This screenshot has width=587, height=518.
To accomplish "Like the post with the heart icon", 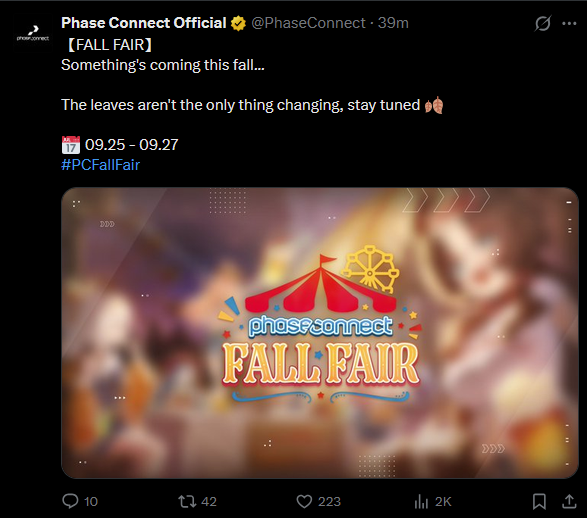I will point(304,501).
